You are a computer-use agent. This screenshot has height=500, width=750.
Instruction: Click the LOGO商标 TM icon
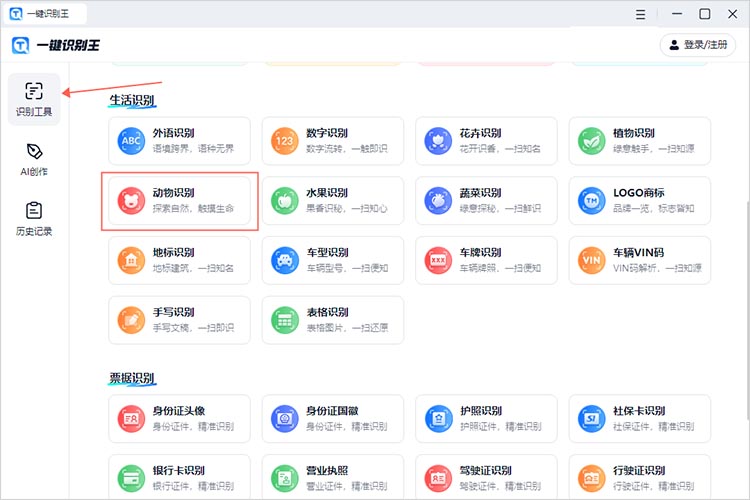coord(592,201)
